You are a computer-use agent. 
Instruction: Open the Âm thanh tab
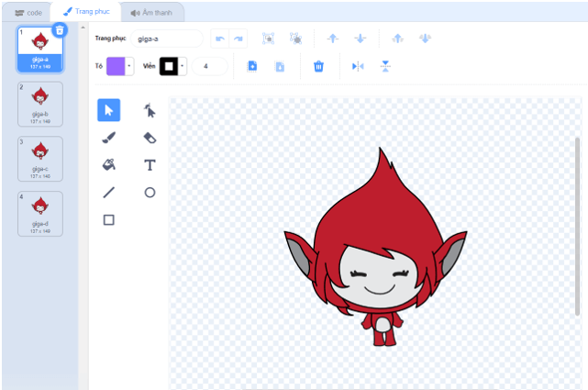coord(151,13)
